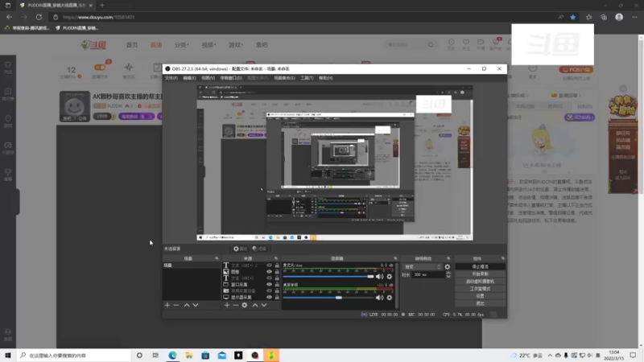
Task: Toggle lock on 窗口采集 source
Action: [x=277, y=285]
